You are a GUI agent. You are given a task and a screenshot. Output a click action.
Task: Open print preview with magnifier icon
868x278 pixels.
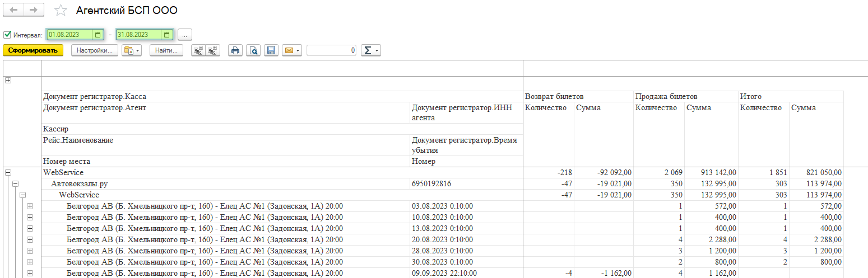[254, 50]
